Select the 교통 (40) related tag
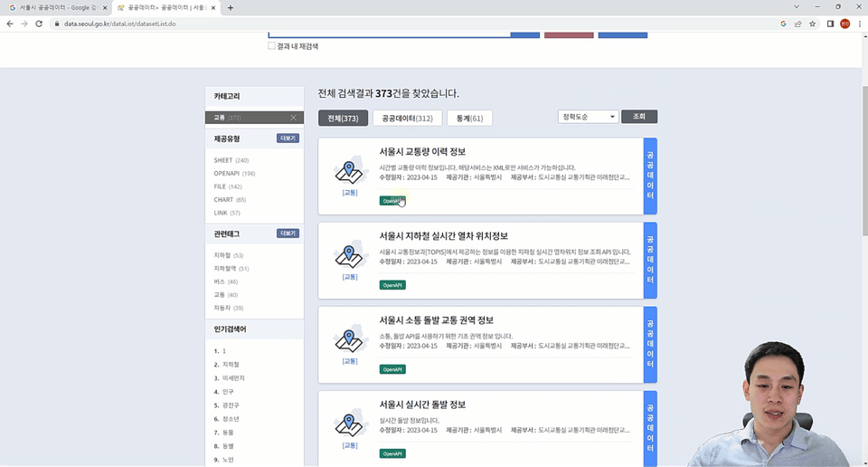The width and height of the screenshot is (868, 467). 225,295
